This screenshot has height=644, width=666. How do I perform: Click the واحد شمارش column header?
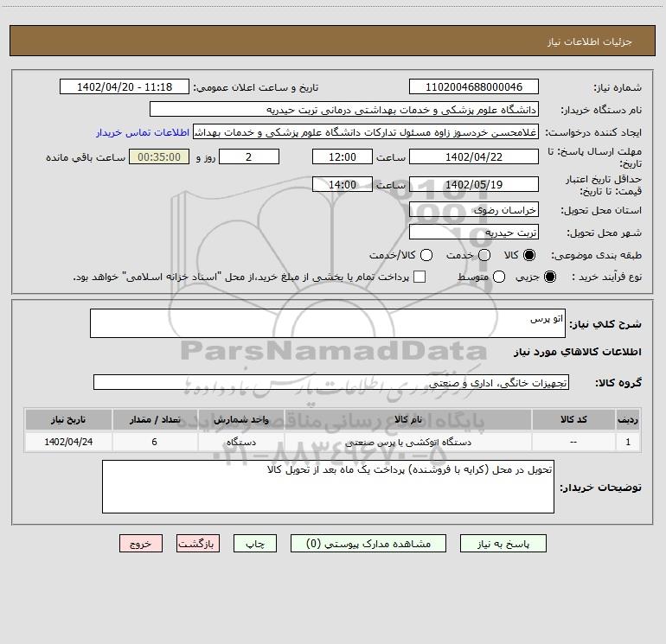240,419
